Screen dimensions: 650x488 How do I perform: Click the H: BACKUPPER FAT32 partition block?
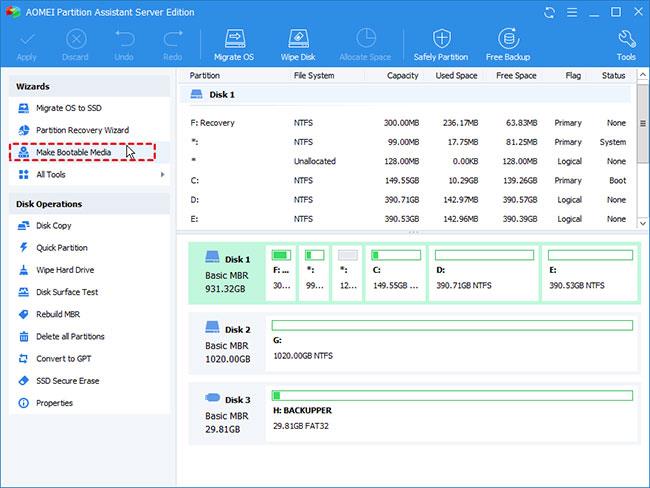pyautogui.click(x=452, y=413)
